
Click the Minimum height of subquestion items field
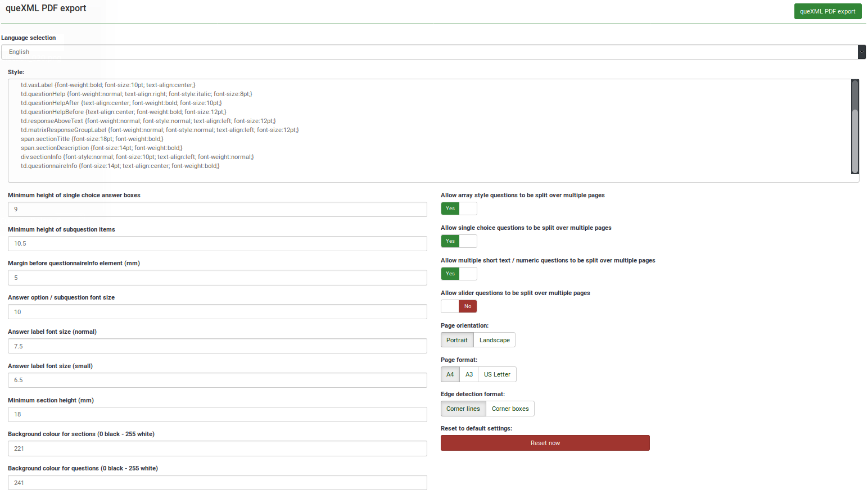pos(217,243)
